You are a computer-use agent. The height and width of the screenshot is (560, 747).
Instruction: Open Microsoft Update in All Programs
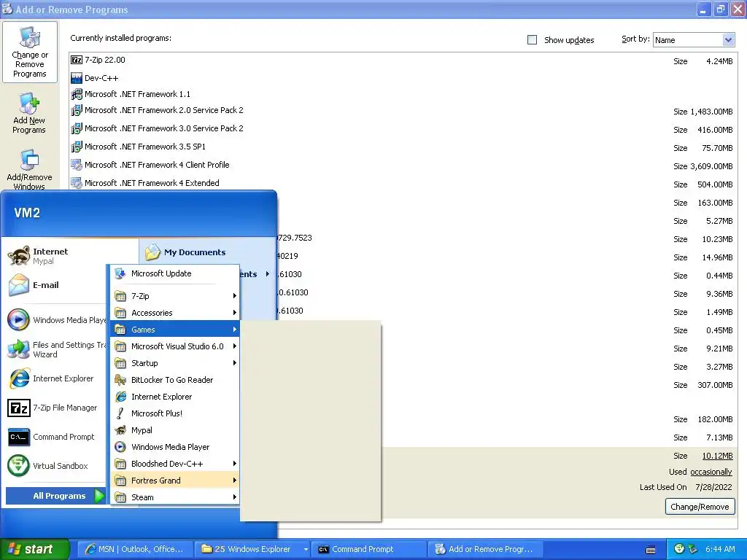pos(175,273)
